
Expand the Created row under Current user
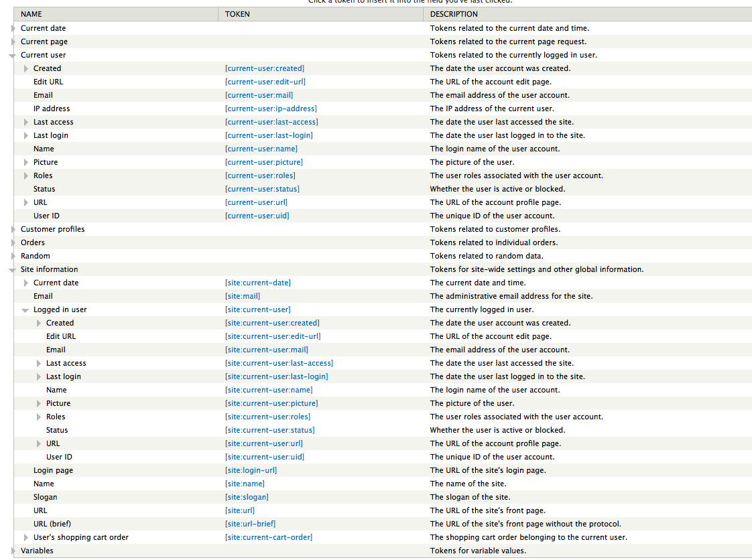[x=26, y=68]
